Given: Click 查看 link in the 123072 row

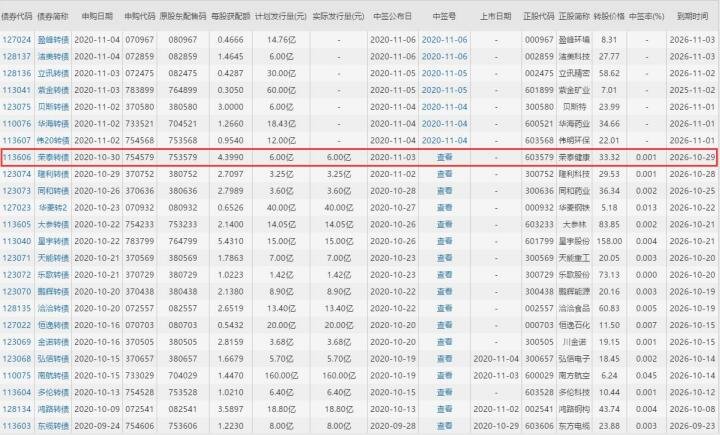Looking at the screenshot, I should 444,275.
